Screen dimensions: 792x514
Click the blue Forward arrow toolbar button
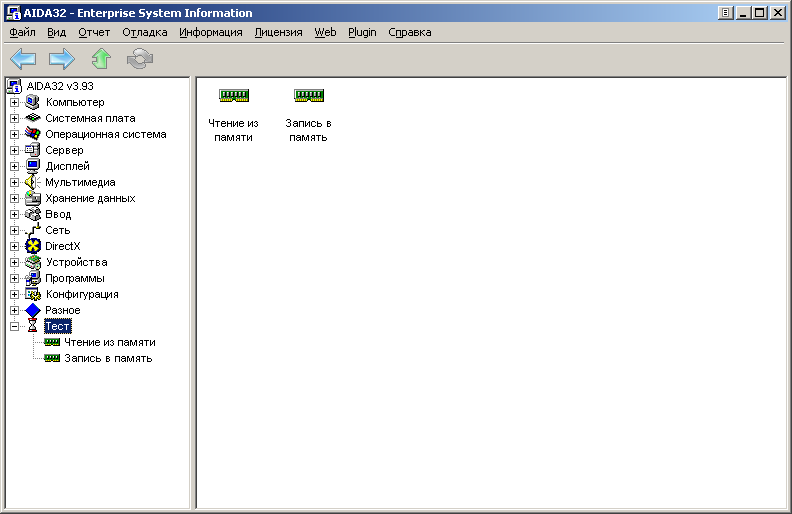pyautogui.click(x=62, y=59)
